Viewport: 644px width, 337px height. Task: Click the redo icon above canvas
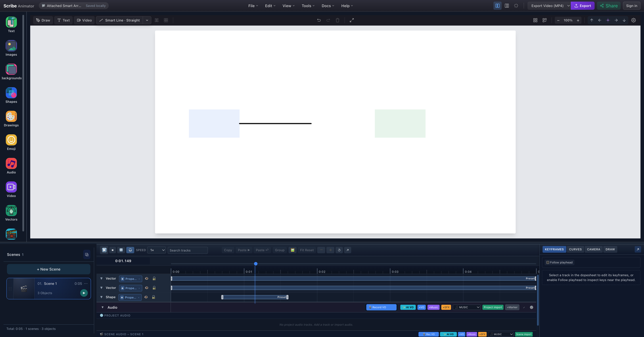(328, 20)
